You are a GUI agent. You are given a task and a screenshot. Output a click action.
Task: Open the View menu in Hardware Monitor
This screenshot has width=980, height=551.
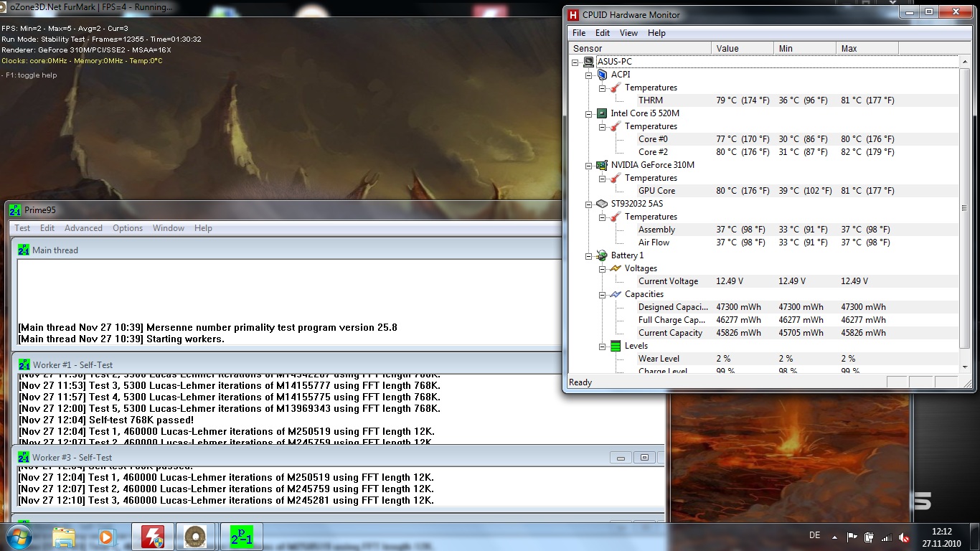click(628, 33)
